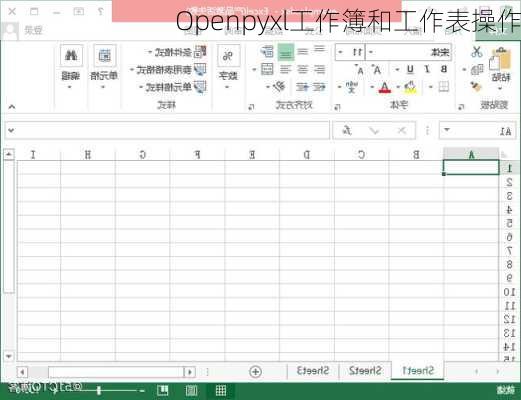This screenshot has height=400, width=521.
Task: Toggle Bold formatting
Action: [x=444, y=69]
